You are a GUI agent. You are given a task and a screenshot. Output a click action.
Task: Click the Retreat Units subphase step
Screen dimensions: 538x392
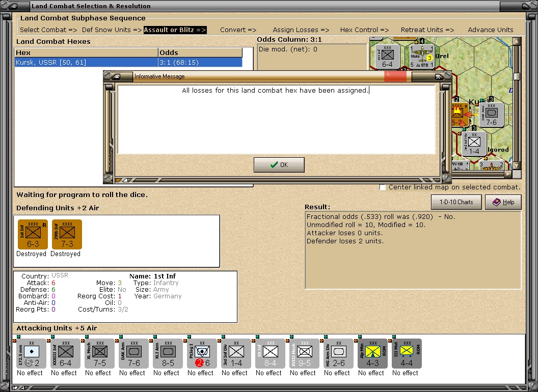coord(427,30)
